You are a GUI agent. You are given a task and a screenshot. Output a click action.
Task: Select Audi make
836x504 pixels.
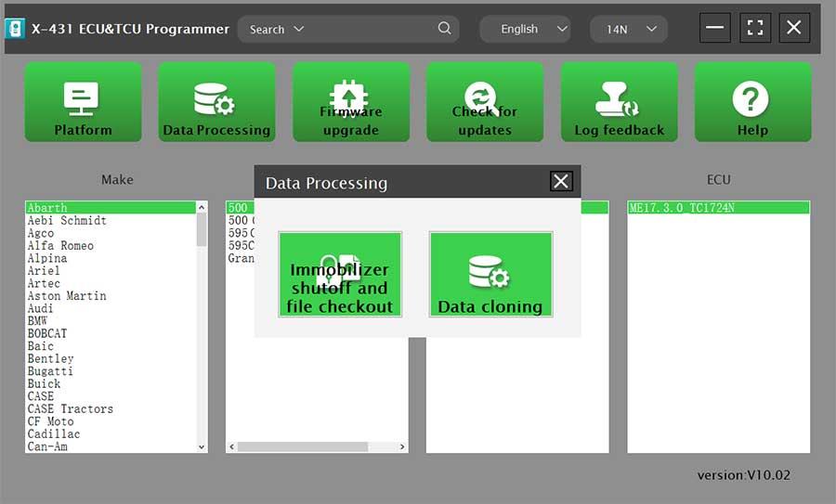111,308
